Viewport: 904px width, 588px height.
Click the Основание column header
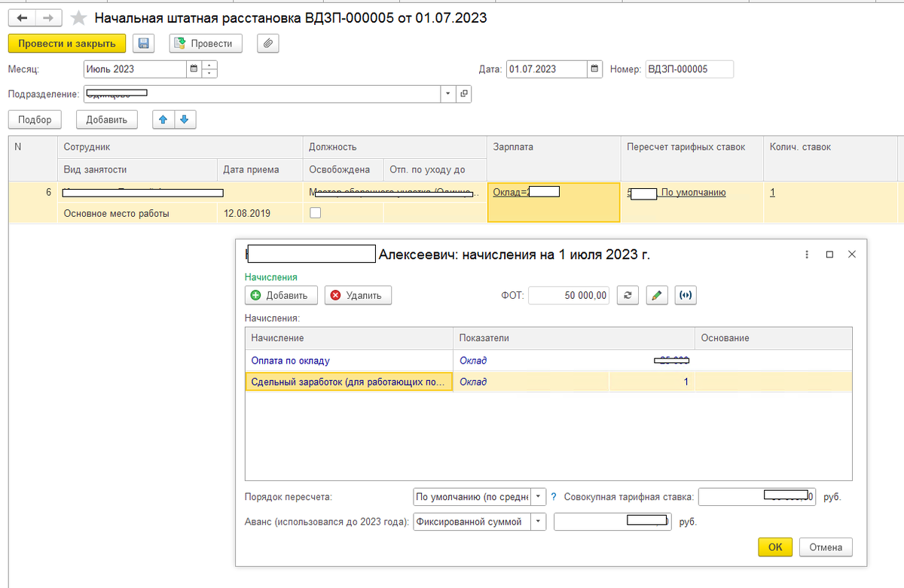(774, 338)
